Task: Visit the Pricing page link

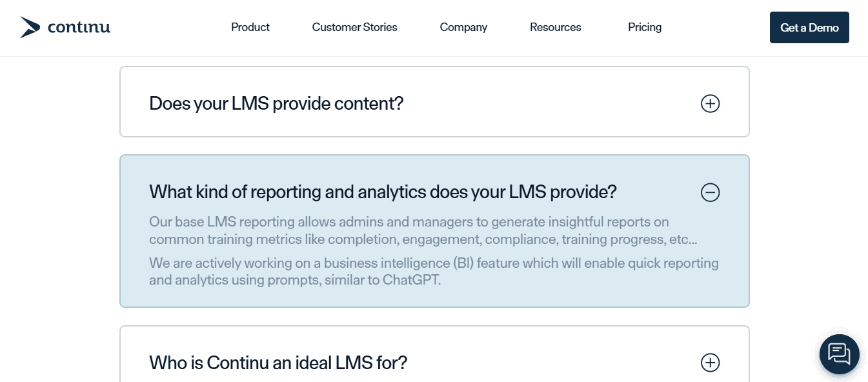Action: (645, 27)
